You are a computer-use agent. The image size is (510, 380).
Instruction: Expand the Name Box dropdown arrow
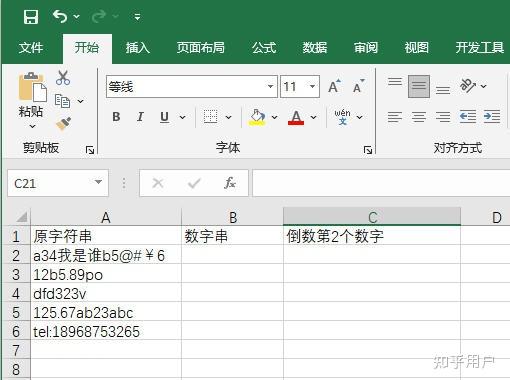click(98, 182)
